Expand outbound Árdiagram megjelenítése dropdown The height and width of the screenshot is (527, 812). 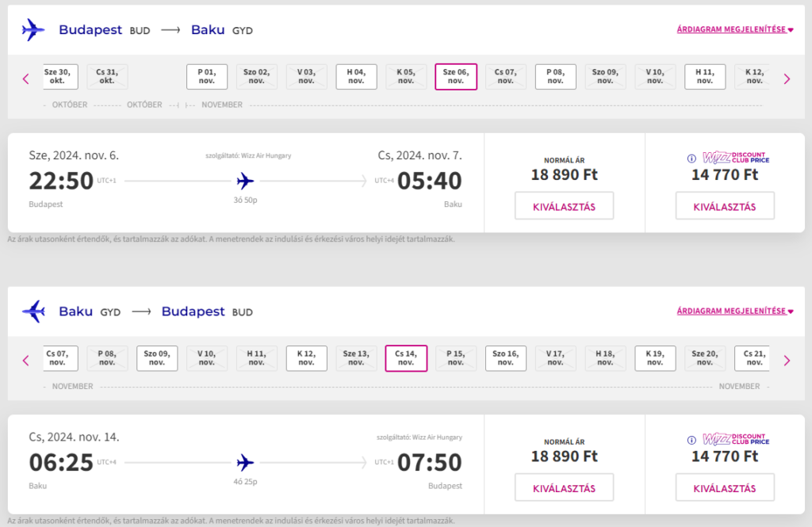click(735, 29)
